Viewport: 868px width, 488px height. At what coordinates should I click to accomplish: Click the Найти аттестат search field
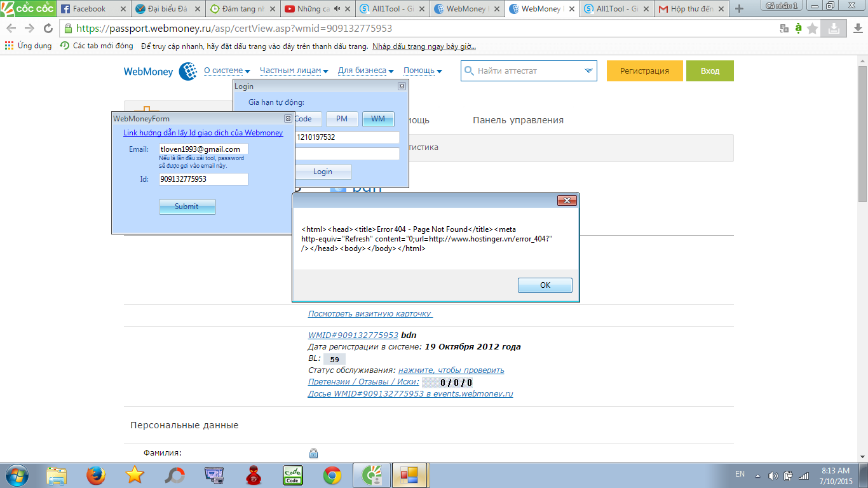point(528,71)
